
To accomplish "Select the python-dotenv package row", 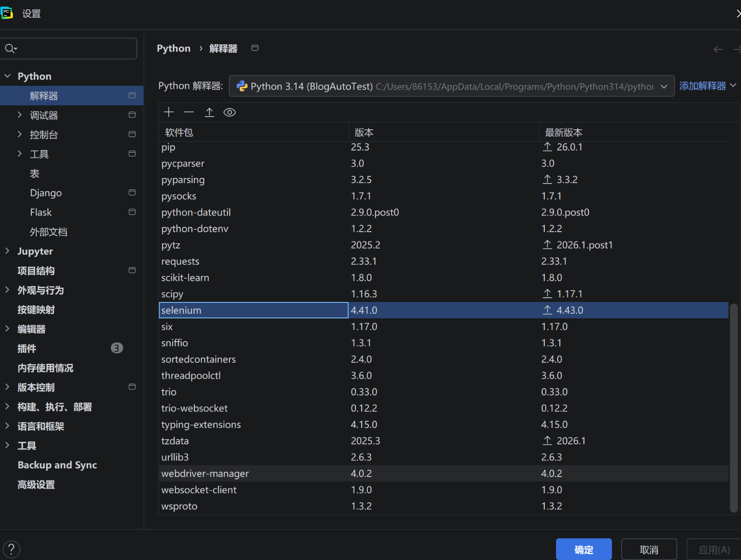I will 443,228.
